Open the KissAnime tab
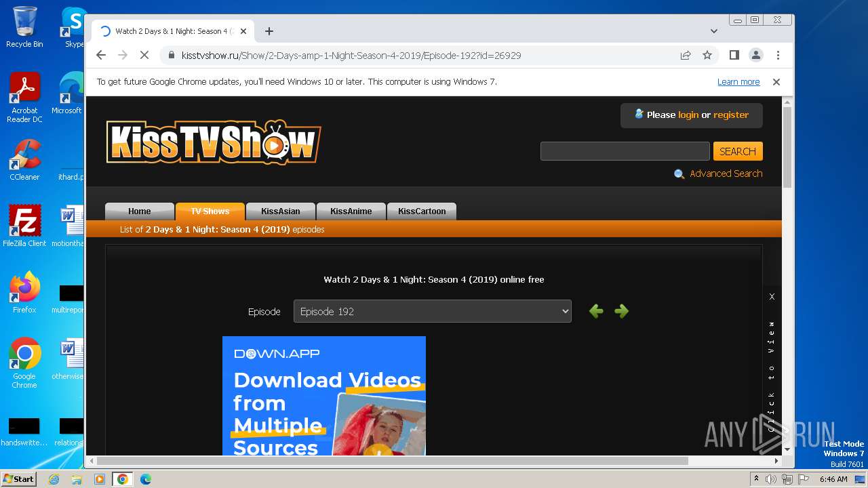 pos(351,211)
